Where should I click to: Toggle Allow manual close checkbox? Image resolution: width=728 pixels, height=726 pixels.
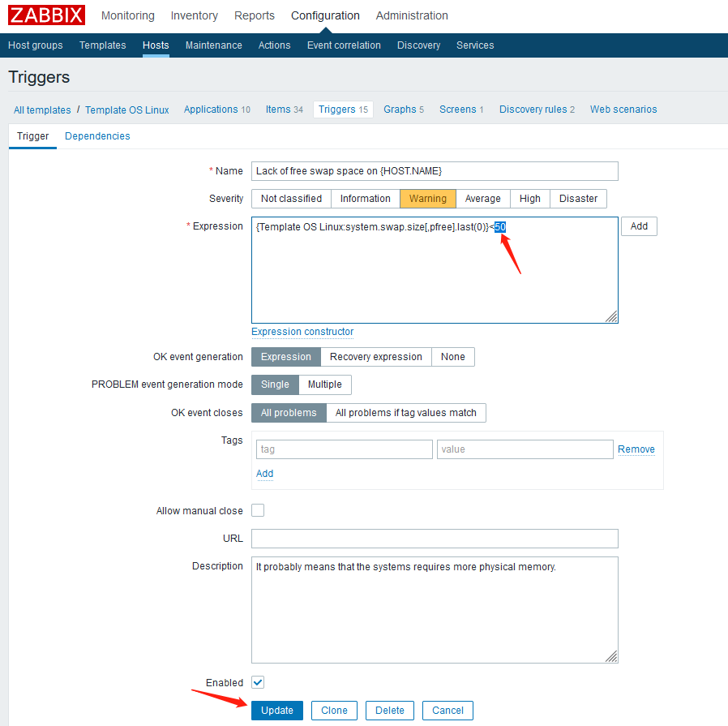tap(258, 510)
